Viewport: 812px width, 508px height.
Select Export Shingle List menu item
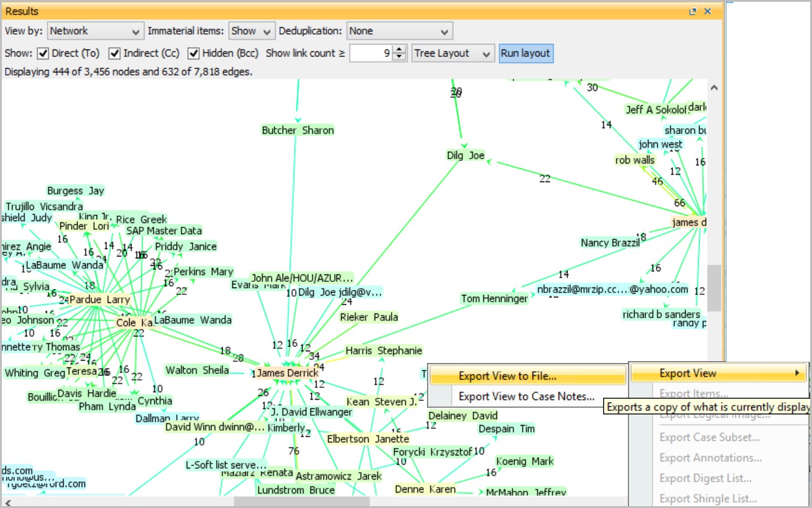pyautogui.click(x=708, y=499)
